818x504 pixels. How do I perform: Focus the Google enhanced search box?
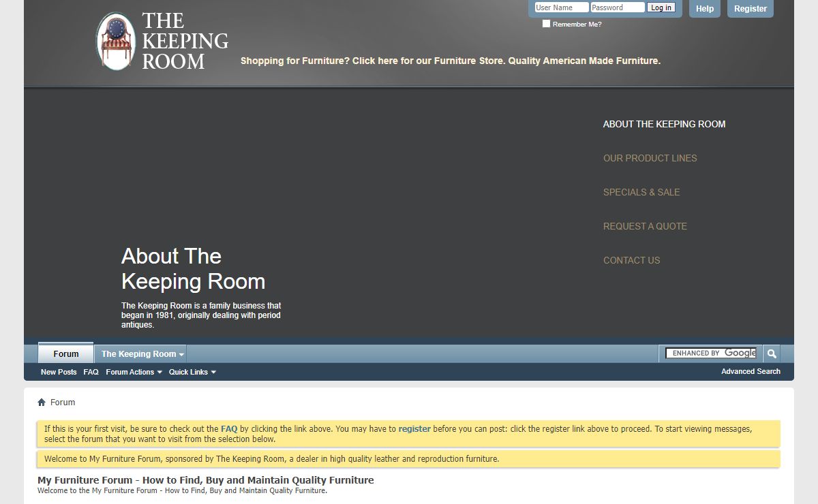tap(711, 353)
